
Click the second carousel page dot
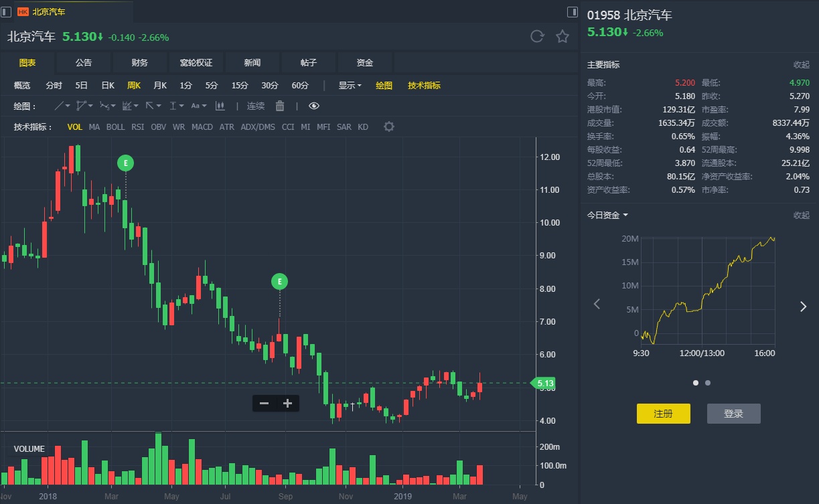pyautogui.click(x=708, y=383)
